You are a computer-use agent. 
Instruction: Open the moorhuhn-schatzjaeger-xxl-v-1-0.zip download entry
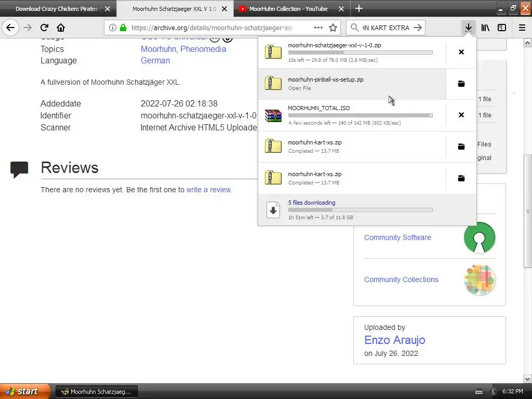pos(352,52)
